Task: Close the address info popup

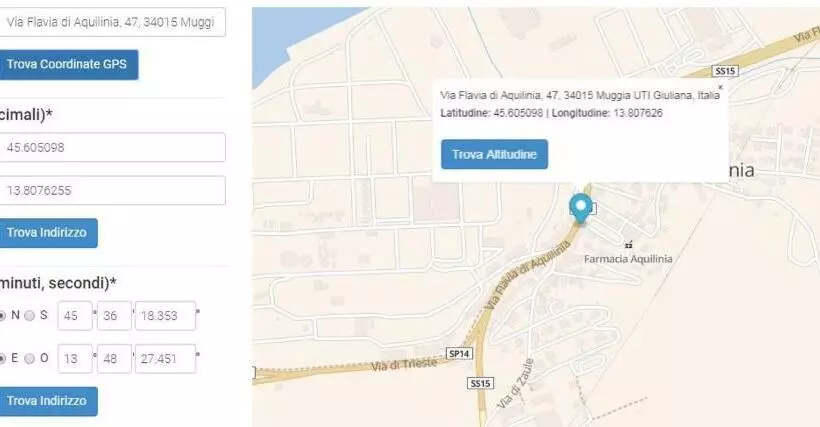Action: [x=720, y=88]
